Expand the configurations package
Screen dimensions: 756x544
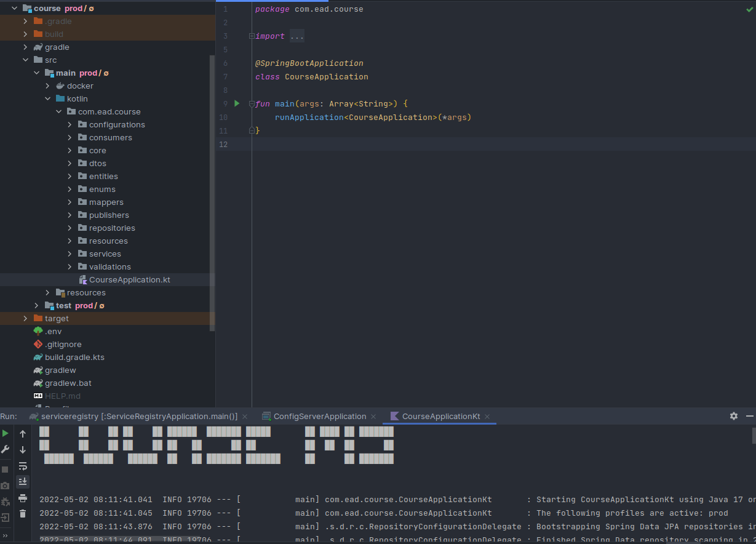point(70,125)
